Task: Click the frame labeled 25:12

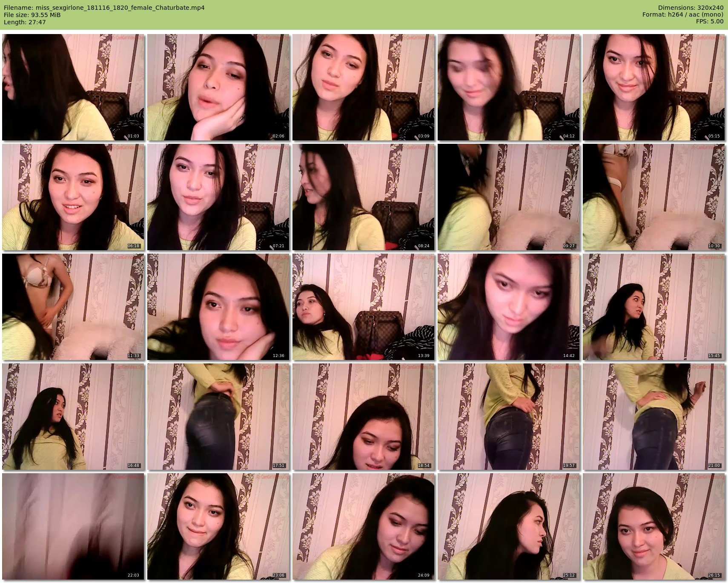Action: coord(509,526)
